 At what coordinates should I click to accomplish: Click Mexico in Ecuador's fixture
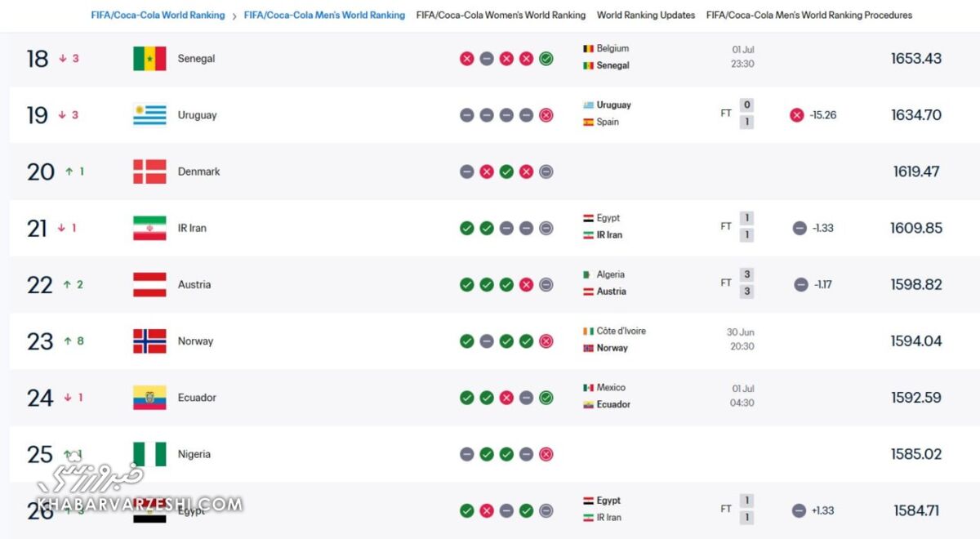[611, 388]
